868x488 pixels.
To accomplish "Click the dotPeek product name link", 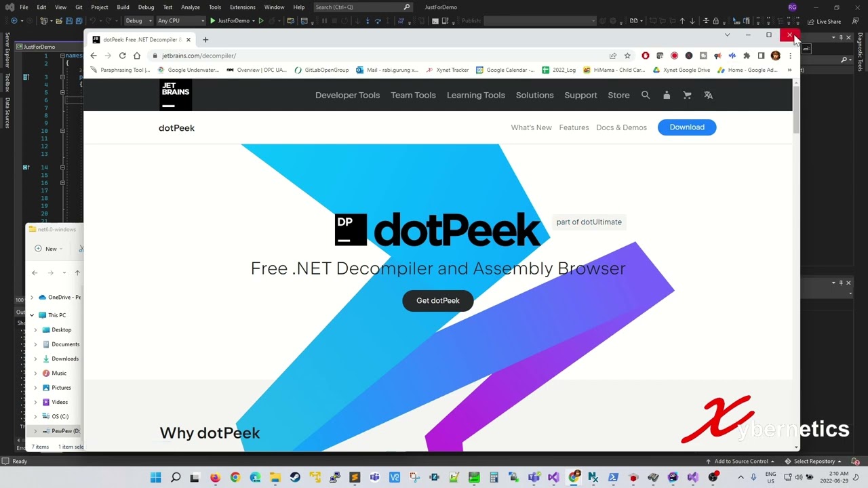I will pyautogui.click(x=176, y=127).
